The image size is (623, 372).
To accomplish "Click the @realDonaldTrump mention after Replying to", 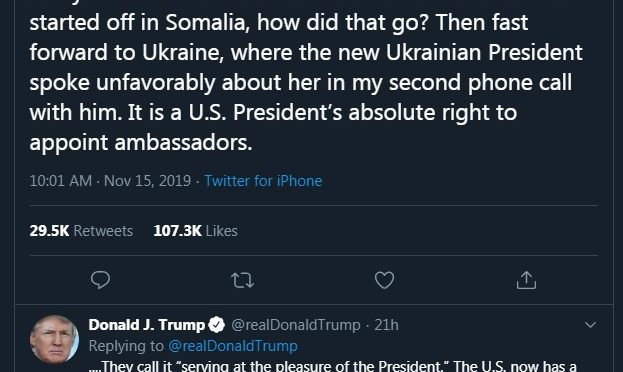I will point(233,346).
